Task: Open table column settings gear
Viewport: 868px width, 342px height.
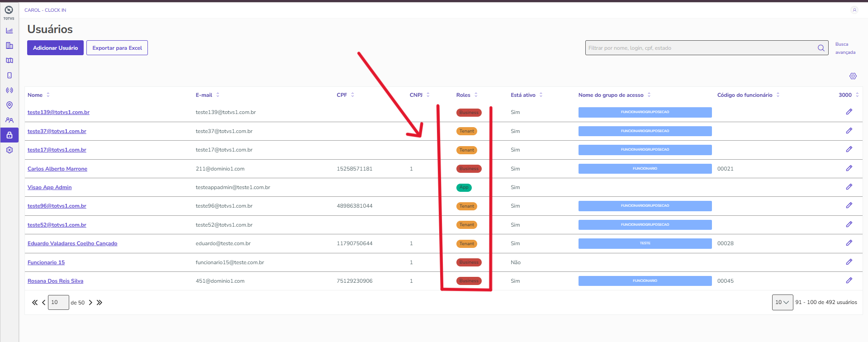Action: coord(853,76)
